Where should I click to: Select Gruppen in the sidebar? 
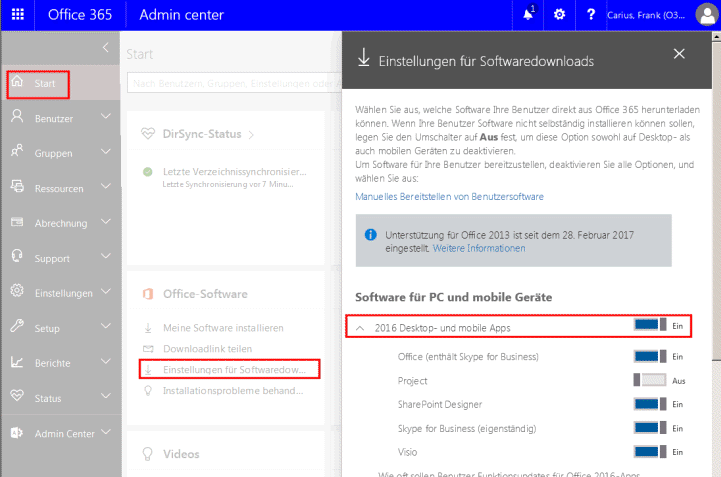(x=53, y=154)
